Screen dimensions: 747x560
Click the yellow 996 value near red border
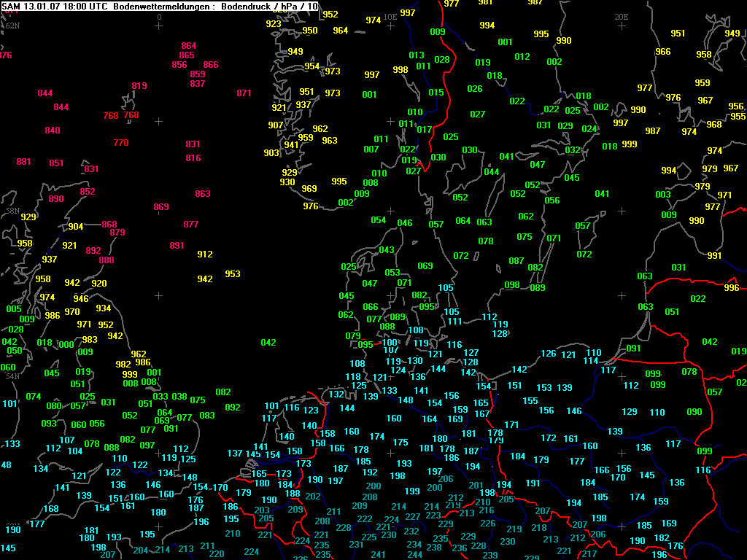coord(731,288)
